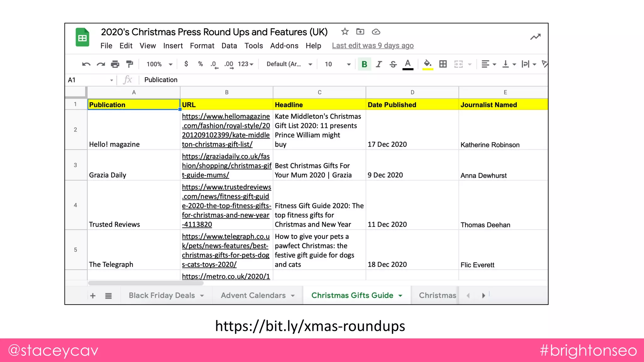Expand the merge cells options arrow
The height and width of the screenshot is (362, 644).
tap(470, 64)
